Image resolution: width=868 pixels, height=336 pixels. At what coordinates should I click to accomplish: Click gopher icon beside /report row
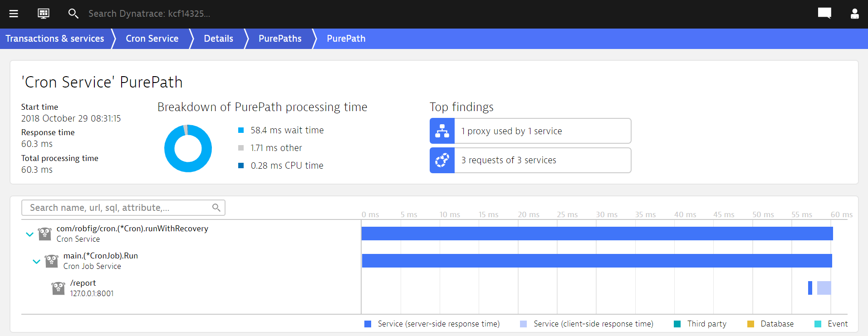[58, 288]
